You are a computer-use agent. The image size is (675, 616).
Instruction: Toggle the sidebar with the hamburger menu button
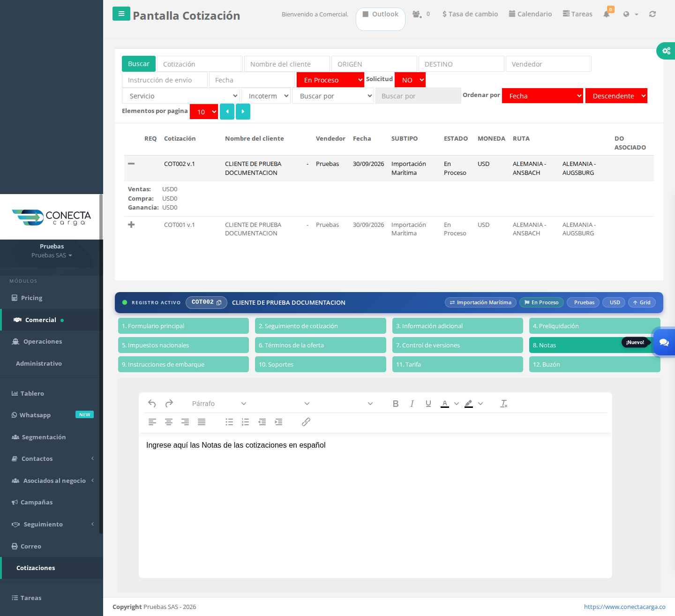point(121,14)
